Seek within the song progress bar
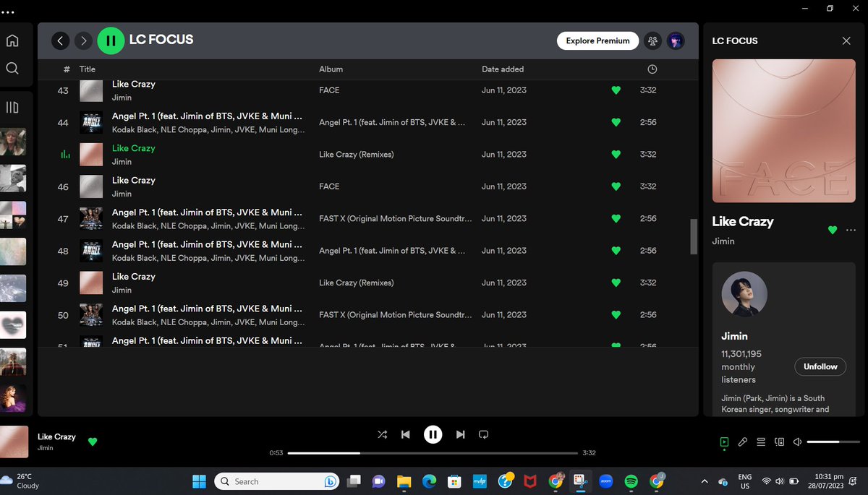The height and width of the screenshot is (495, 868). pyautogui.click(x=433, y=453)
